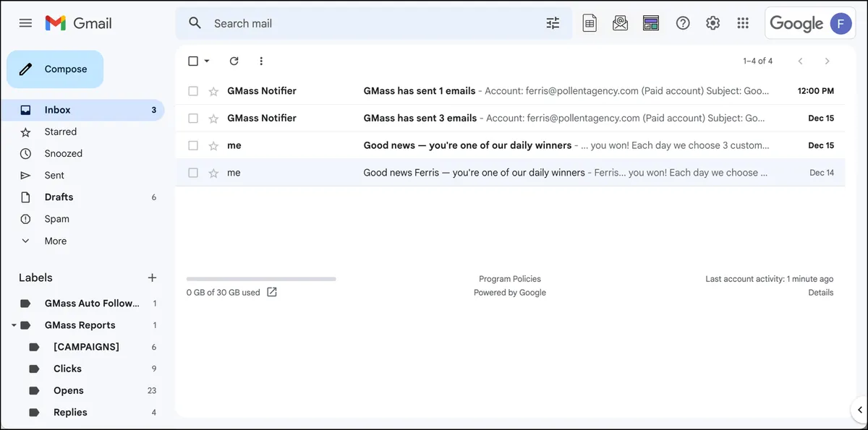Screen dimensions: 868x430
Task: Open storage management external link icon
Action: tap(272, 292)
